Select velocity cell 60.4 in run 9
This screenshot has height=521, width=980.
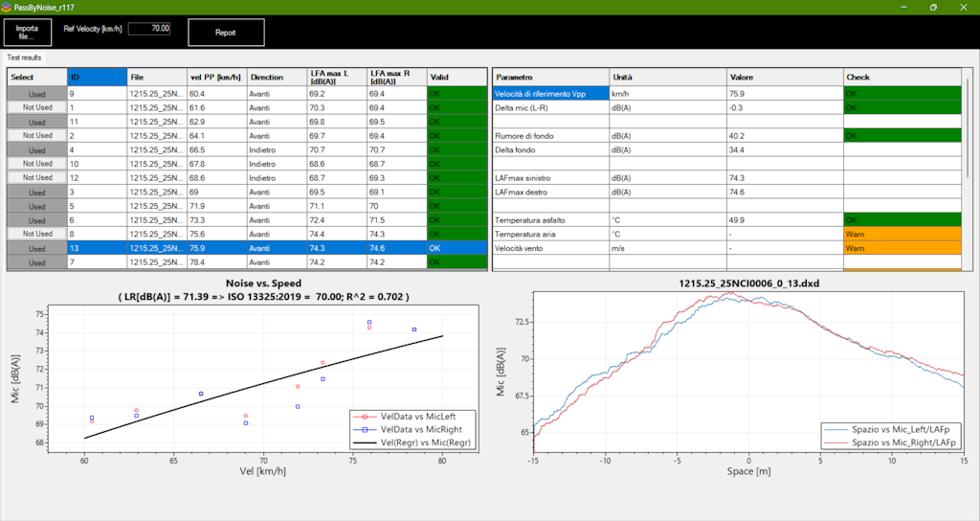tap(217, 94)
